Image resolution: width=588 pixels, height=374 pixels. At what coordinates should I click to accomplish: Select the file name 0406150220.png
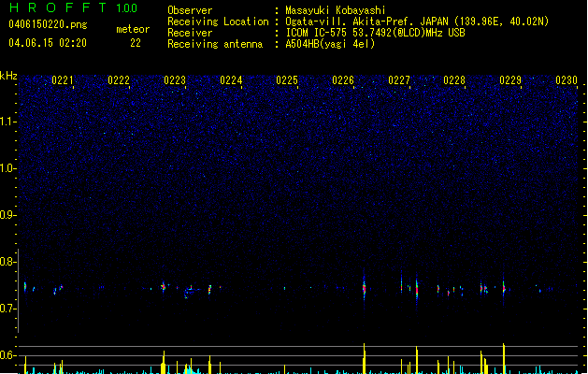[48, 24]
